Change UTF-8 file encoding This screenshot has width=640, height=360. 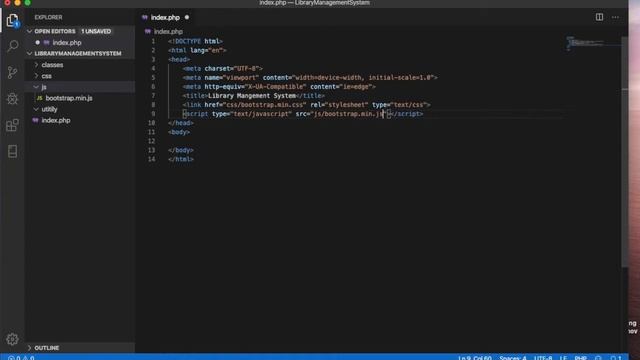543,358
